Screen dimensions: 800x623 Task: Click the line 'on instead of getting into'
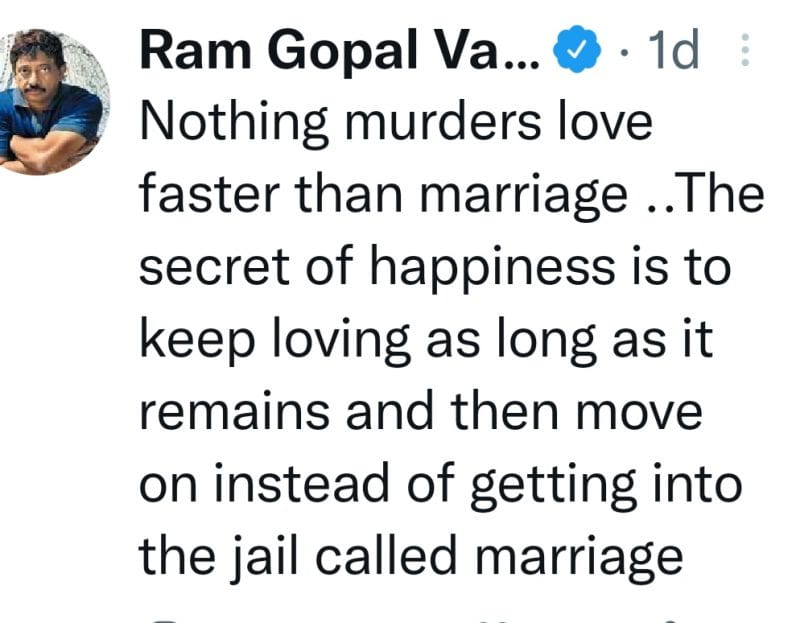pos(440,485)
